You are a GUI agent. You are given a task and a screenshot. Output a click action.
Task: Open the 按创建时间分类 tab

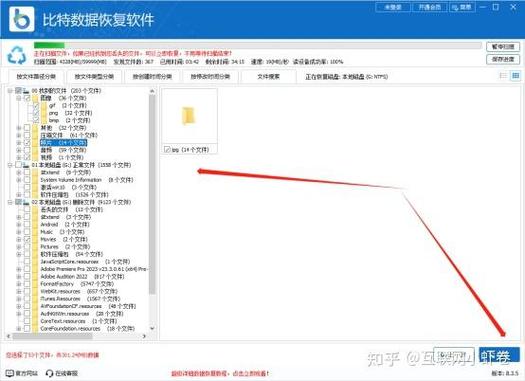coord(152,76)
